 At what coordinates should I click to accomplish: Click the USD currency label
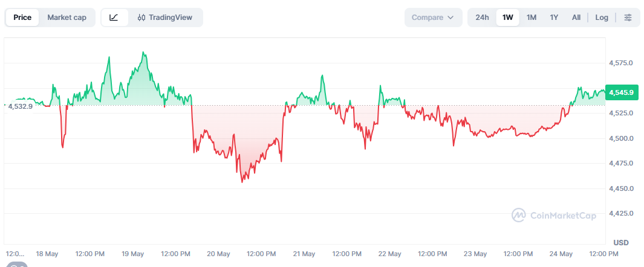(x=622, y=243)
